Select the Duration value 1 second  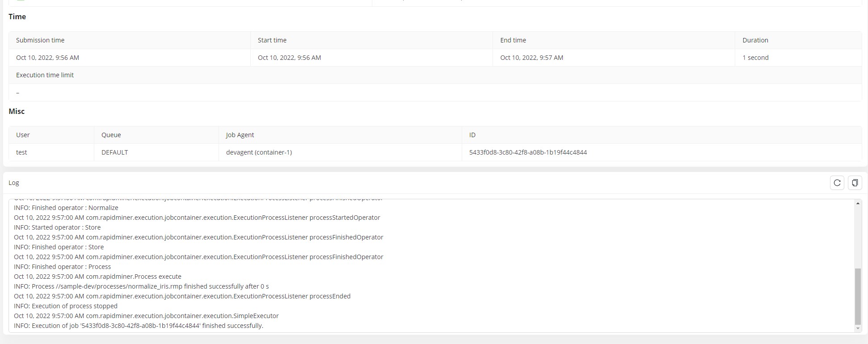click(x=755, y=58)
